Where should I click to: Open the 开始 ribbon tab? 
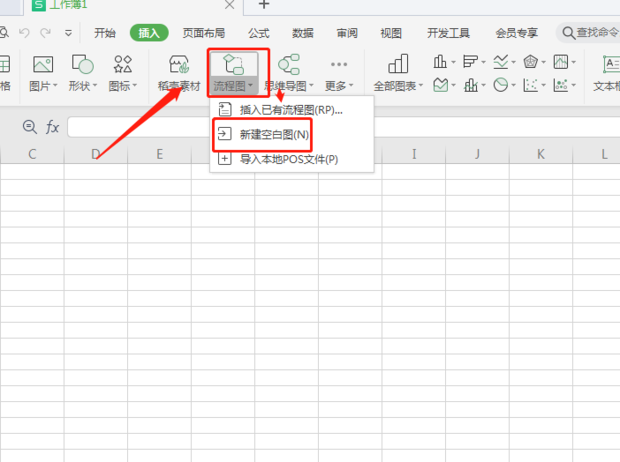click(x=105, y=33)
